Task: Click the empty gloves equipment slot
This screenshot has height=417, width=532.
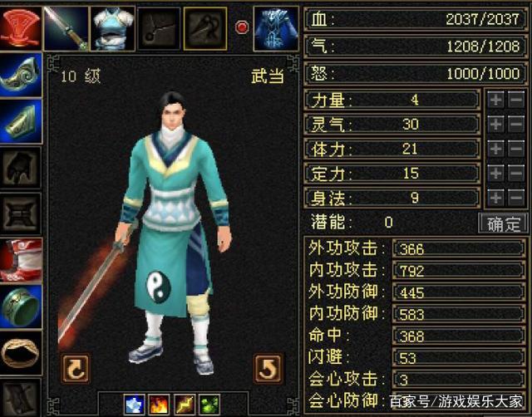Action: click(21, 168)
